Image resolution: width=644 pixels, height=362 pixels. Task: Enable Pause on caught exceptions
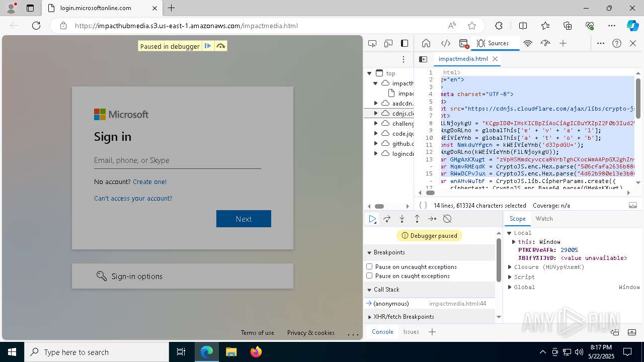pyautogui.click(x=369, y=276)
